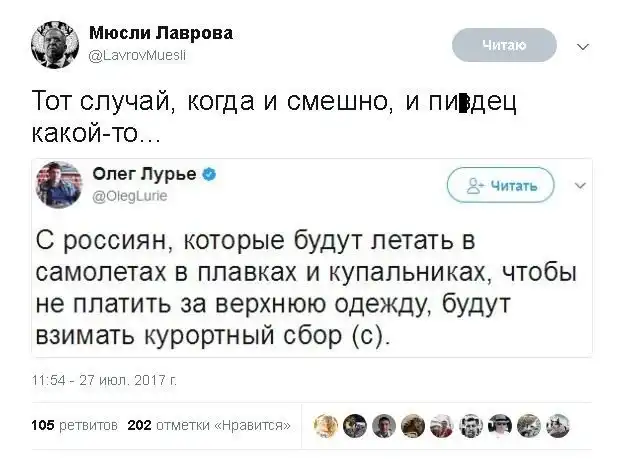620x459 pixels.
Task: Open last liker avatar in row
Action: point(558,426)
